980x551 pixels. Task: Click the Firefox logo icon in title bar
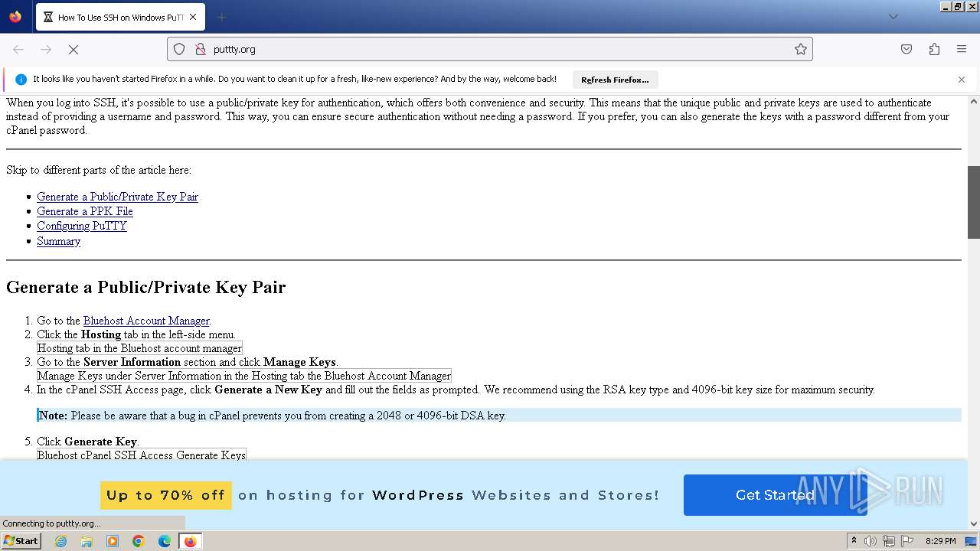click(x=15, y=16)
